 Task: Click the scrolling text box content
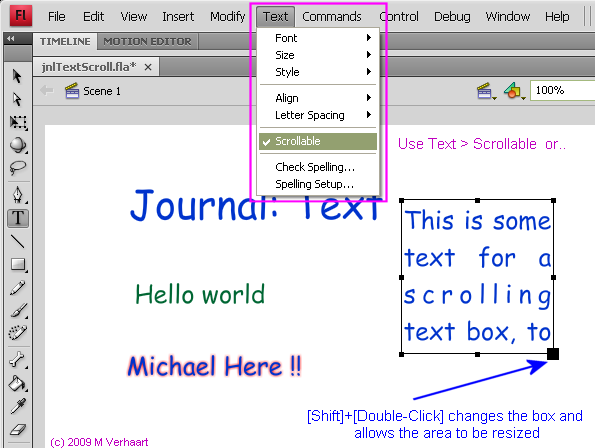click(x=477, y=277)
